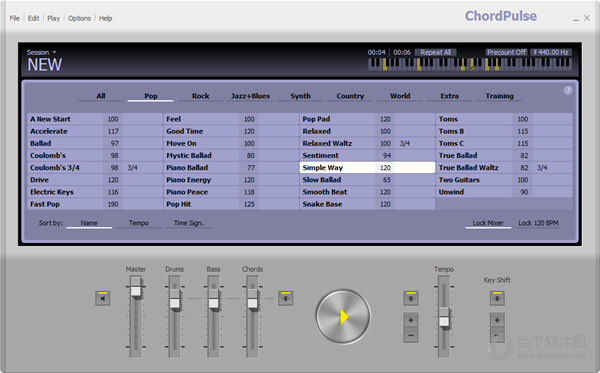This screenshot has height=373, width=600.
Task: Toggle Repeat All mode
Action: [435, 52]
